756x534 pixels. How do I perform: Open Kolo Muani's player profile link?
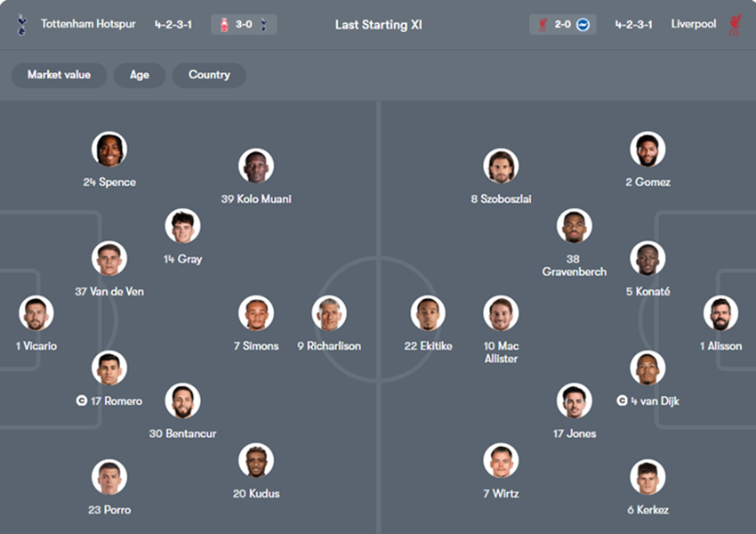coord(256,199)
